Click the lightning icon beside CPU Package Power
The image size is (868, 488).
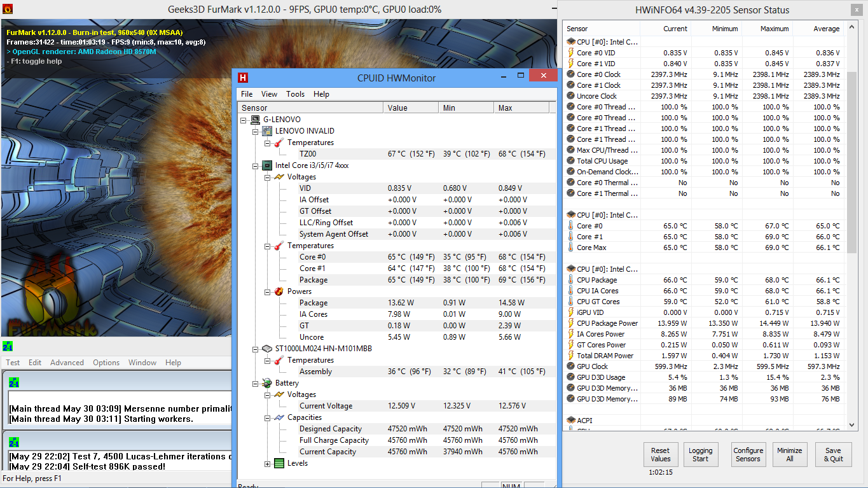point(570,323)
